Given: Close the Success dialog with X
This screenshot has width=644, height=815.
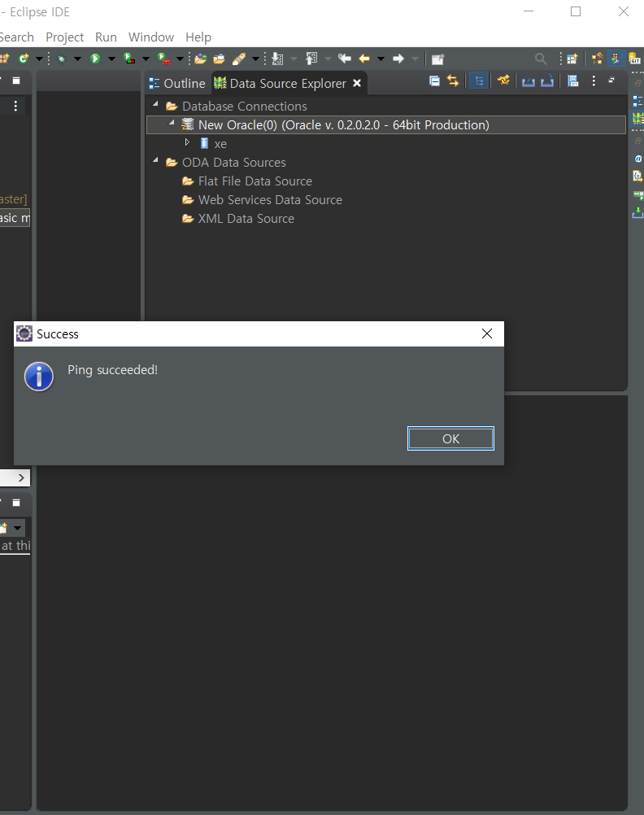Looking at the screenshot, I should pyautogui.click(x=487, y=333).
